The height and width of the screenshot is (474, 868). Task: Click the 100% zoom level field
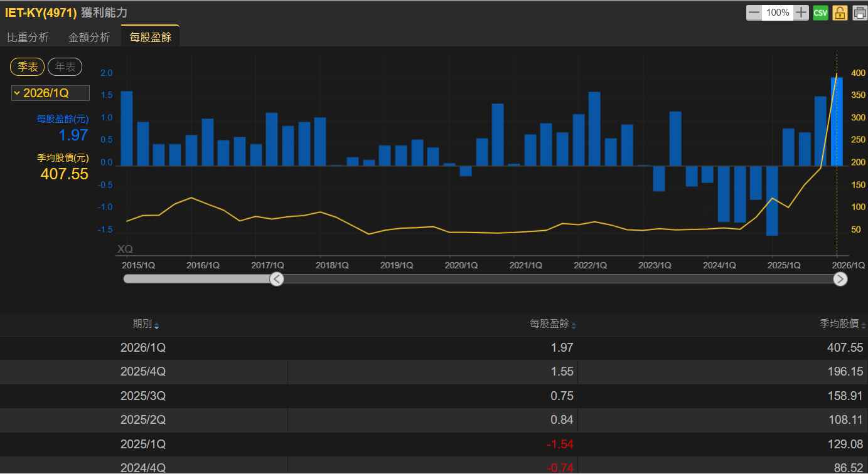pyautogui.click(x=778, y=13)
